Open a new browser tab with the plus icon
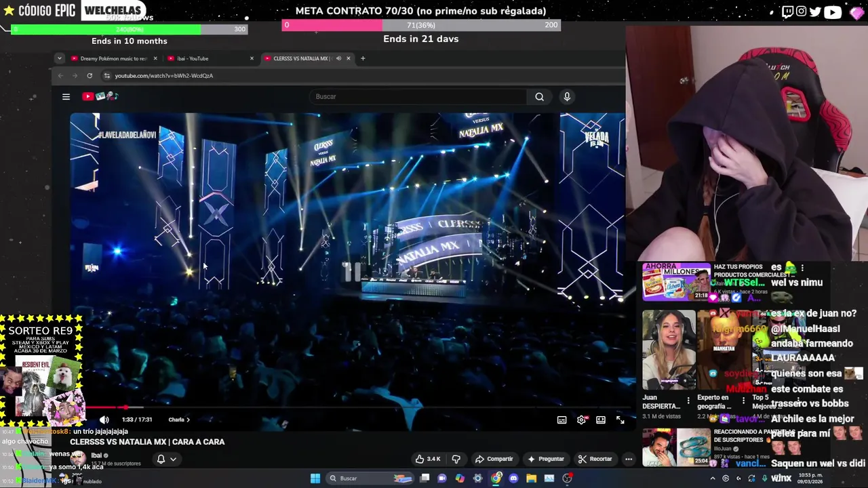 (363, 58)
